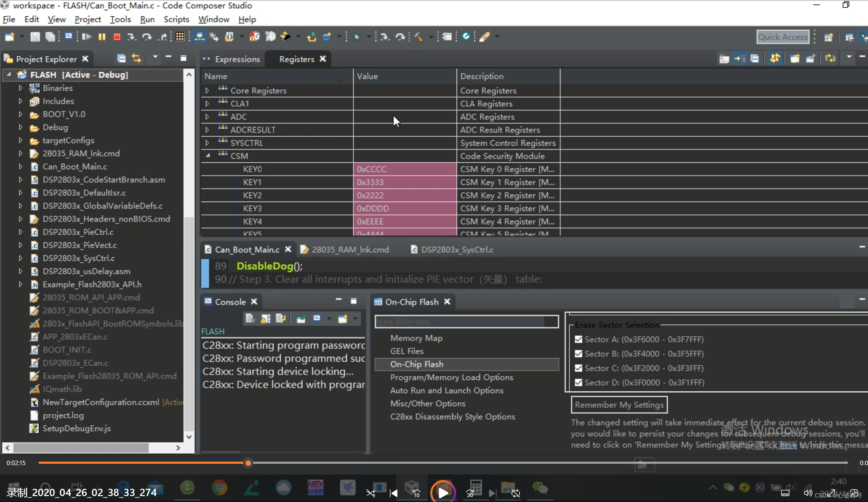Click the Save icon in toolbar

tap(35, 37)
